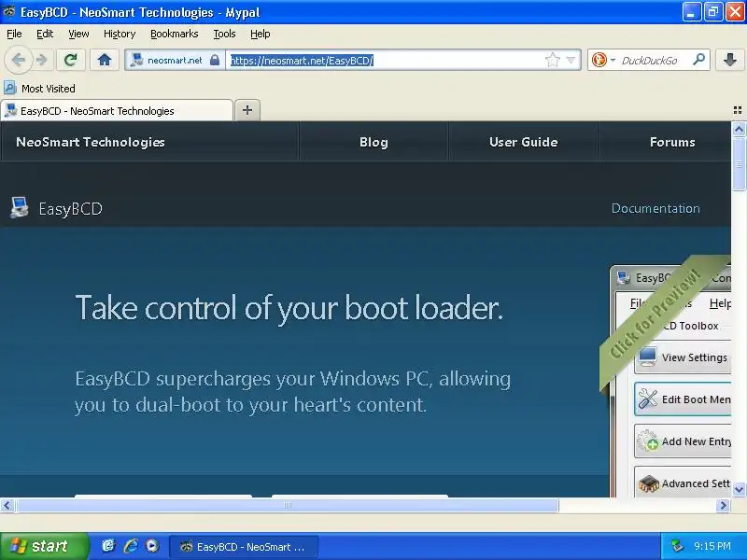Select the EasyBCD - NeoSmart Technologies tab
747x560 pixels.
[117, 110]
